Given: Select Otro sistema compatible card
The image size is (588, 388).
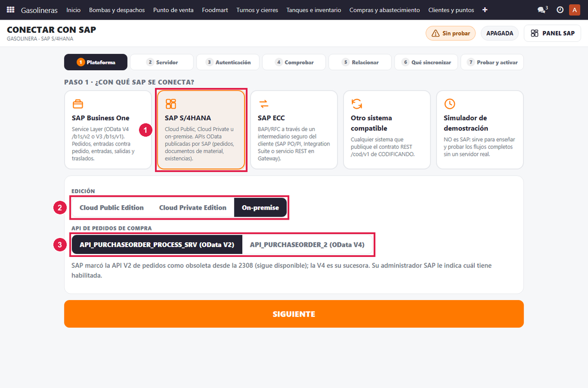Looking at the screenshot, I should (387, 130).
